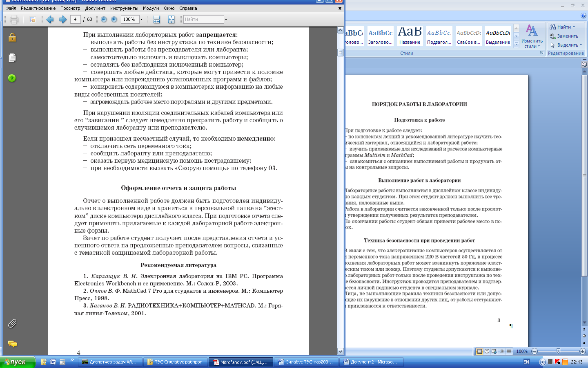Open zoom percentage dropdown in Reader
The image size is (588, 368).
(x=142, y=19)
